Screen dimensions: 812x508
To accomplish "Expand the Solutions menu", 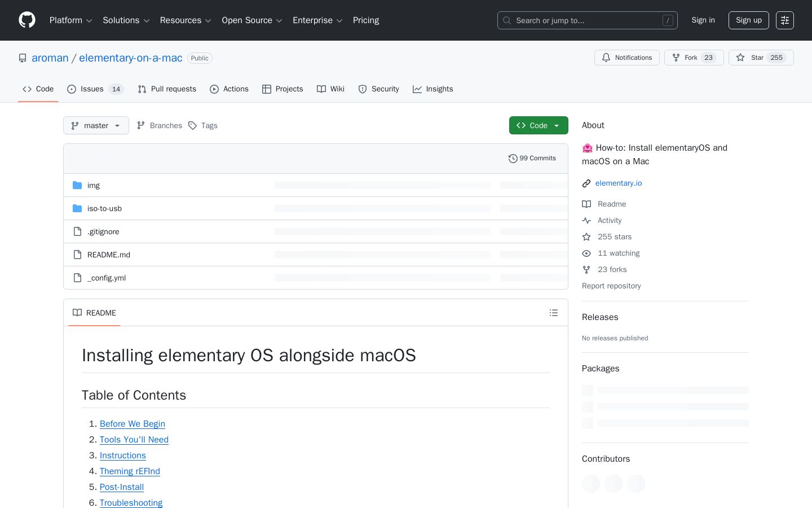I will tap(126, 20).
